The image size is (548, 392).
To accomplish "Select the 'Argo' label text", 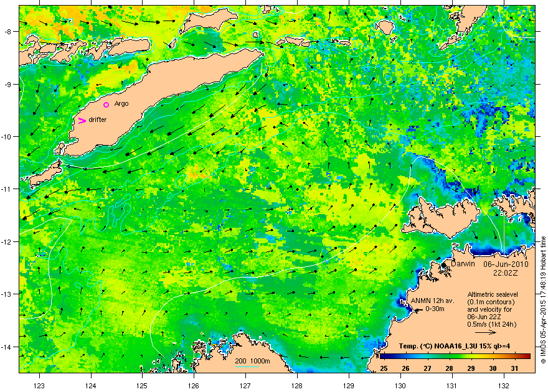I will pos(121,104).
